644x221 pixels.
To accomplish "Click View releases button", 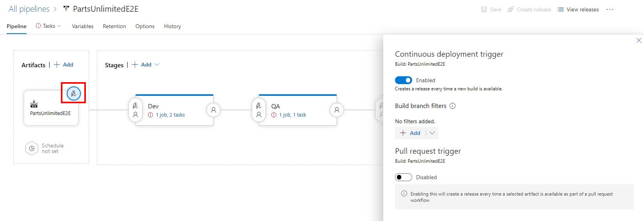I will click(x=578, y=9).
